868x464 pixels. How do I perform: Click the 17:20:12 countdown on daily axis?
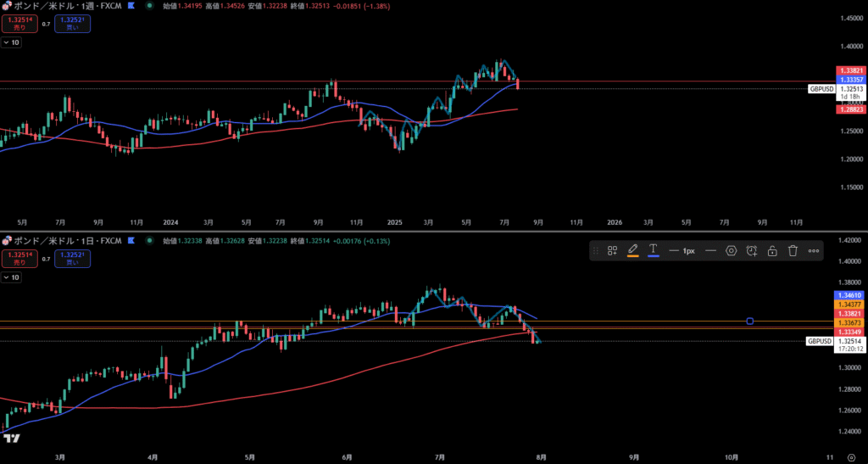[849, 349]
